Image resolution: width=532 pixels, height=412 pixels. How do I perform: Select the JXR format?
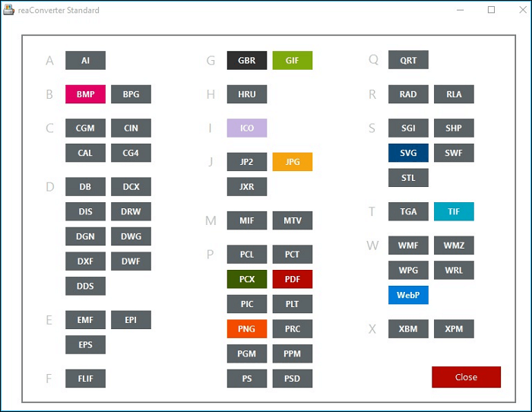(x=247, y=187)
